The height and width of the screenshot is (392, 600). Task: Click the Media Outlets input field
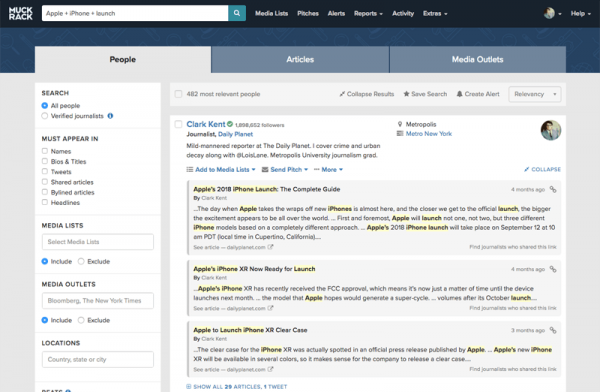click(x=98, y=301)
